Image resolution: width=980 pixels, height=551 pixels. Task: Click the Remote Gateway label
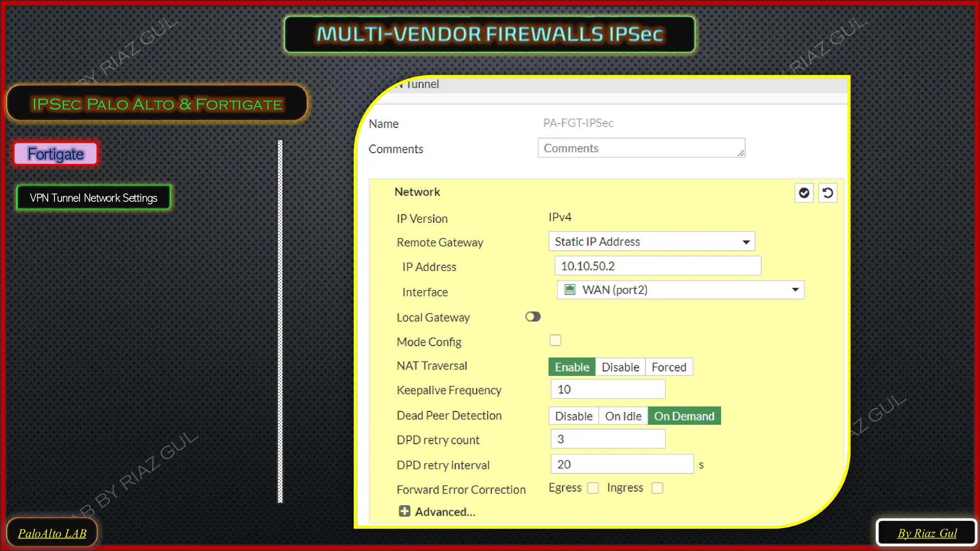pos(440,242)
